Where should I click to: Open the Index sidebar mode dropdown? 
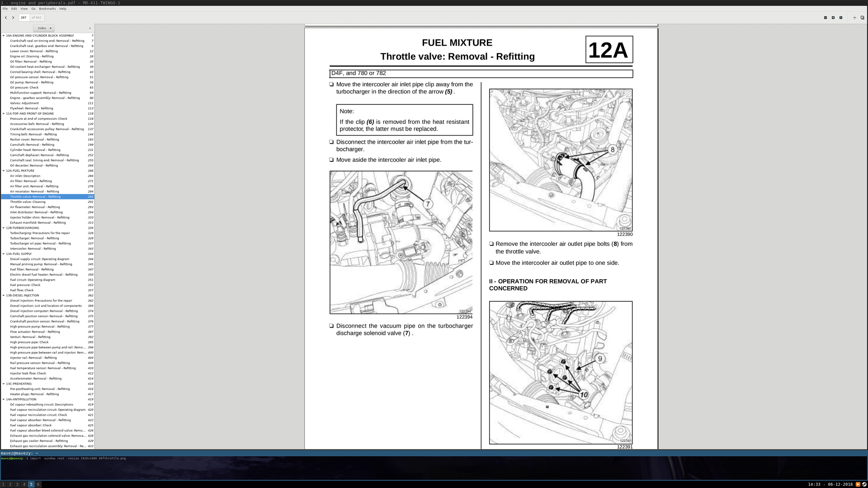pyautogui.click(x=44, y=28)
